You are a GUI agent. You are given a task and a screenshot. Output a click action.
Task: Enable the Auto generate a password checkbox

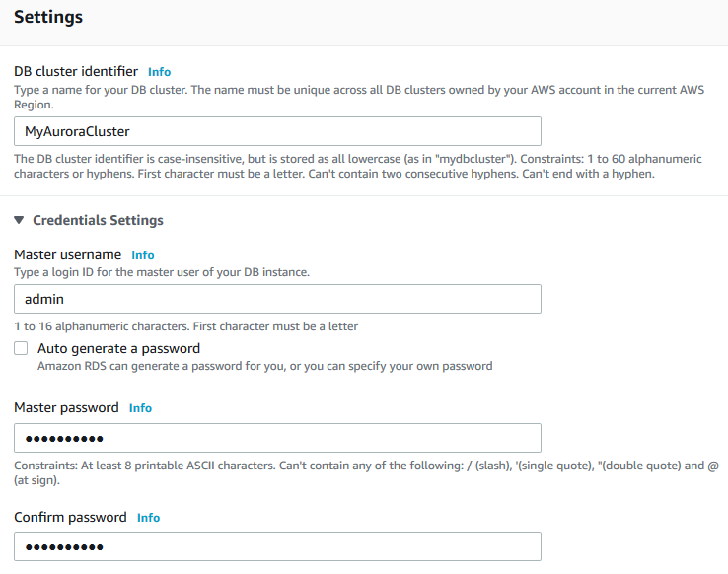[x=21, y=348]
